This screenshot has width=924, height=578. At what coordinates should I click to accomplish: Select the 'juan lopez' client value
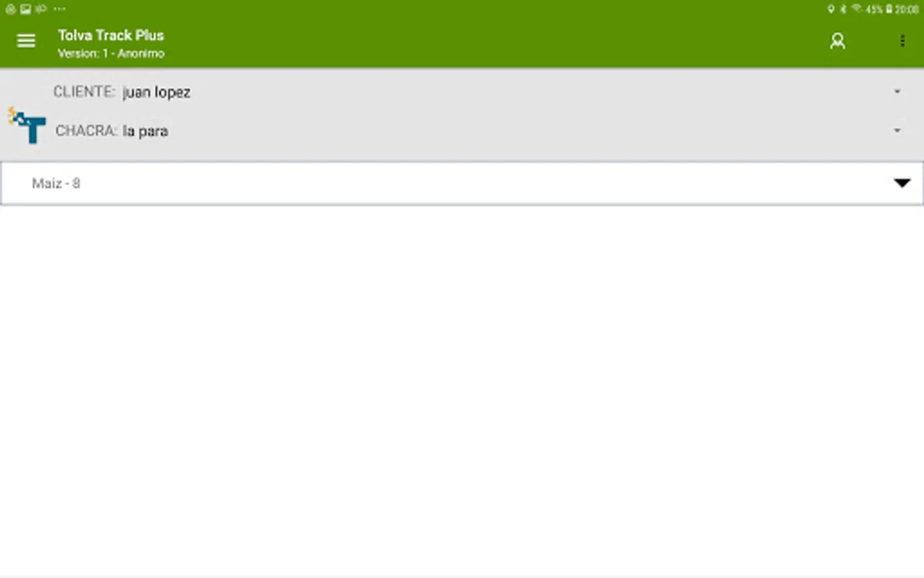coord(157,92)
